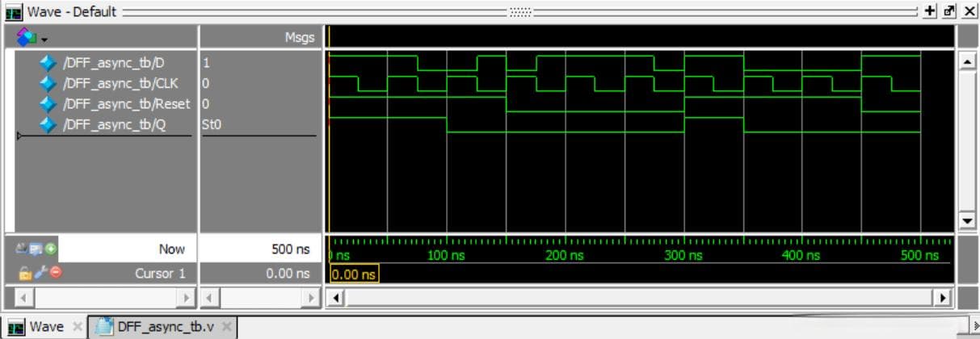Click value St0 of signal Q

tap(212, 124)
